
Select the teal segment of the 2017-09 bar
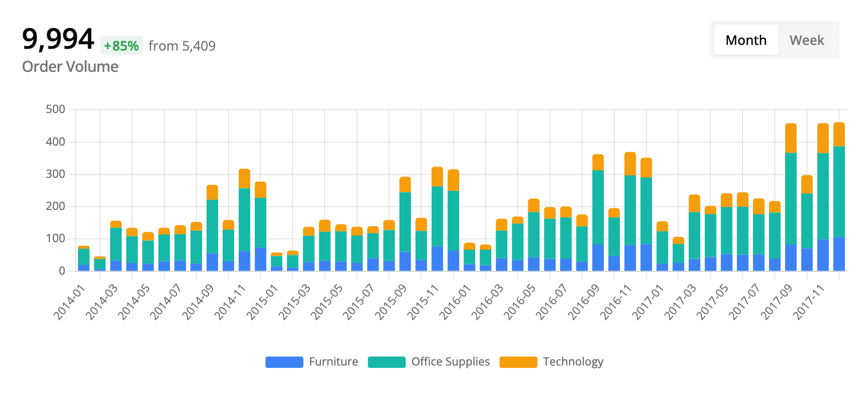(x=790, y=199)
